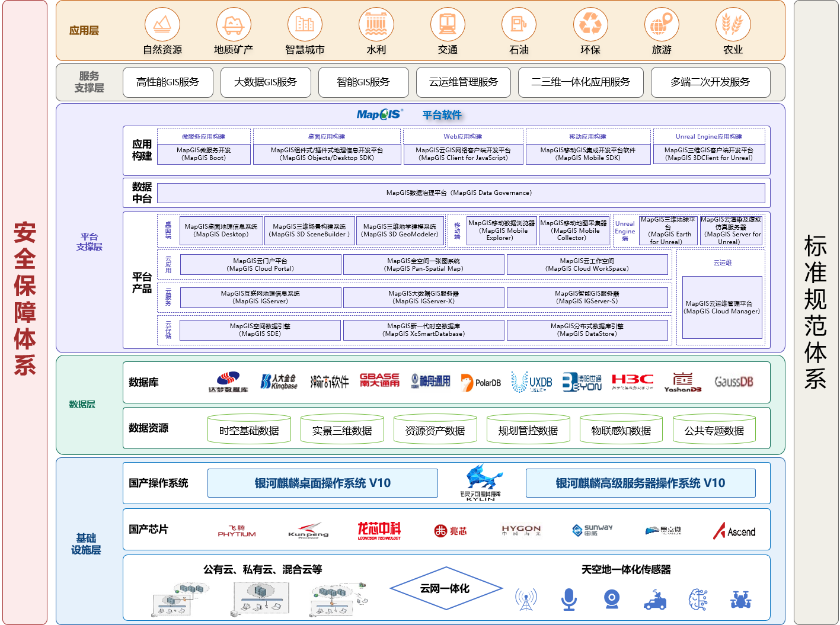This screenshot has width=840, height=625.
Task: Click the 平台软件 heading
Action: [x=442, y=115]
